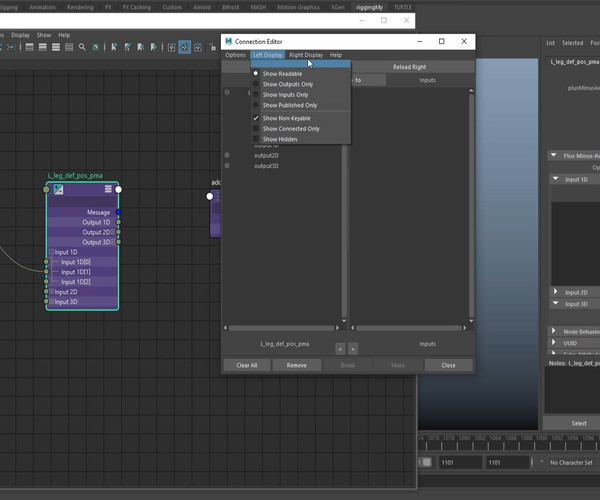The image size is (600, 500).
Task: Click the highlighted blue node graph icon
Action: click(184, 47)
